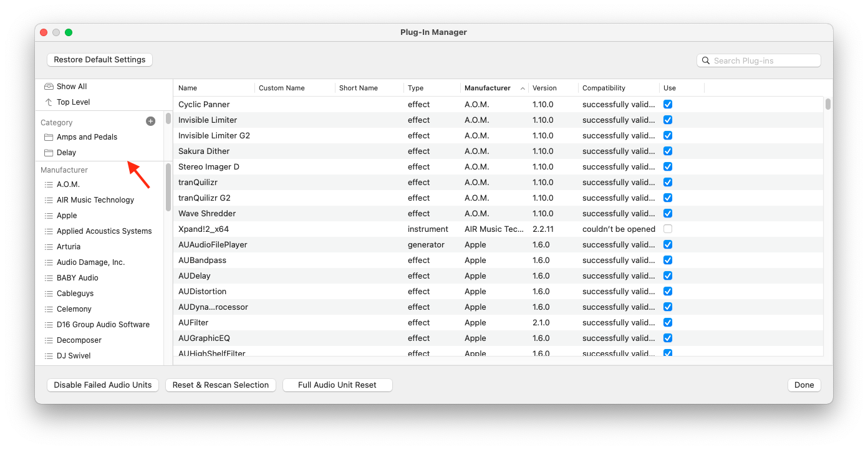Uncheck Use for Stereo Imager D
868x450 pixels.
tap(668, 166)
